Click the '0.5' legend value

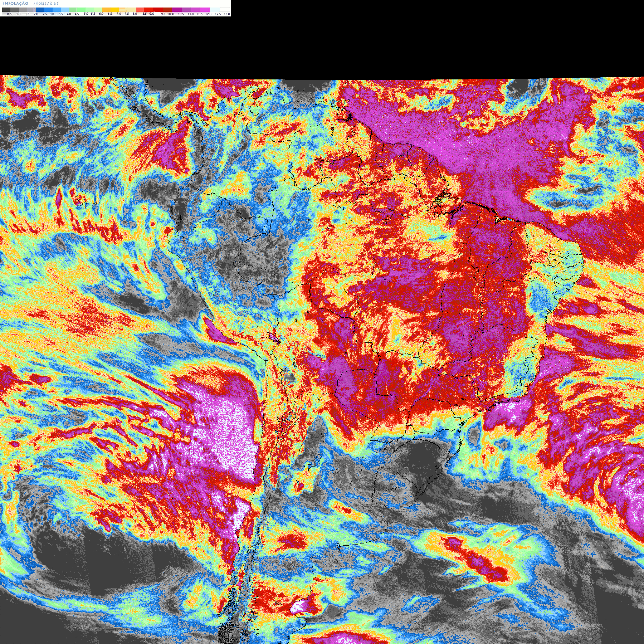(9, 14)
